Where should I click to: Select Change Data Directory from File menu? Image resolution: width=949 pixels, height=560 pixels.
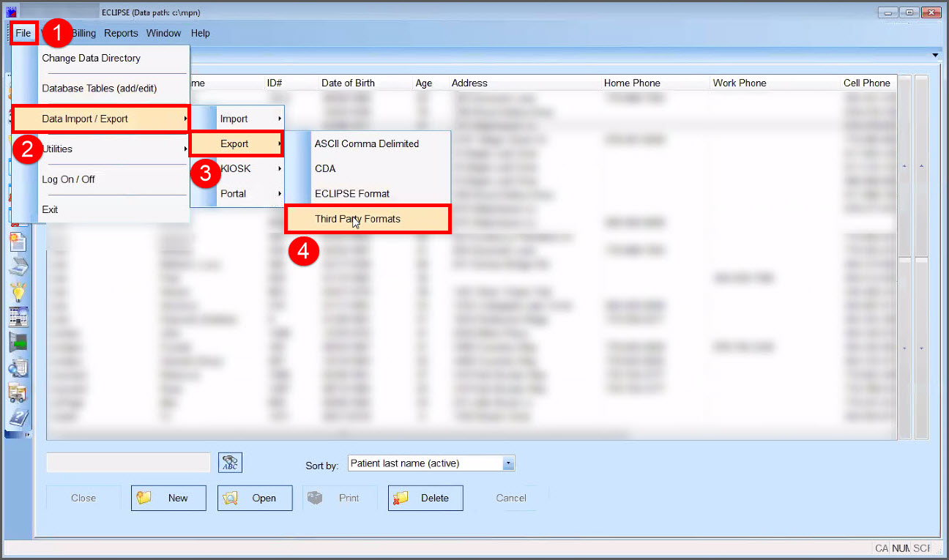101,58
